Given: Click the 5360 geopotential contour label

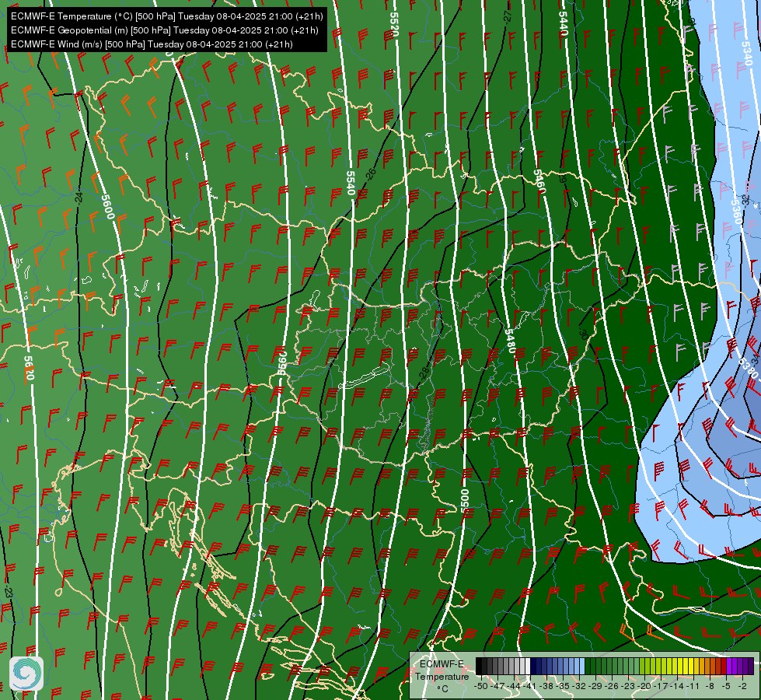Looking at the screenshot, I should (736, 212).
